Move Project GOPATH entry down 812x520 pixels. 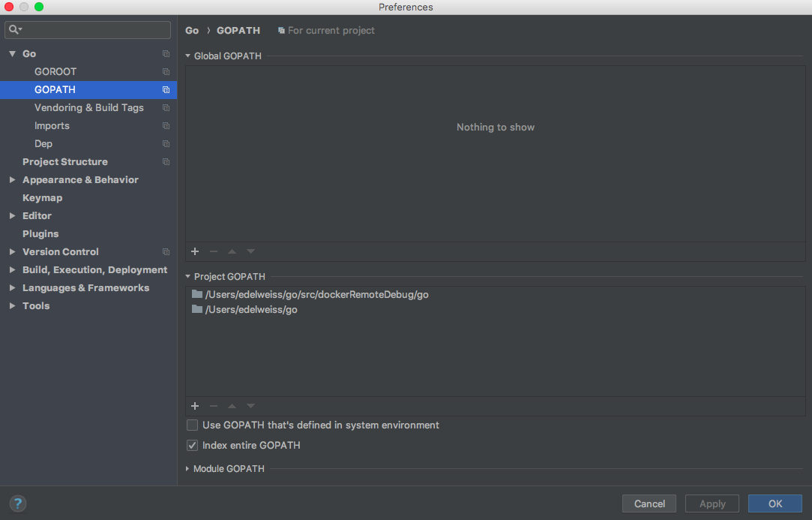250,406
